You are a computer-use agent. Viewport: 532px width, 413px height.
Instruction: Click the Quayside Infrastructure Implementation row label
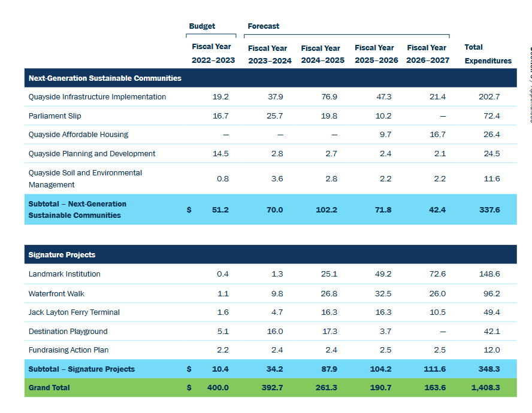(x=97, y=97)
